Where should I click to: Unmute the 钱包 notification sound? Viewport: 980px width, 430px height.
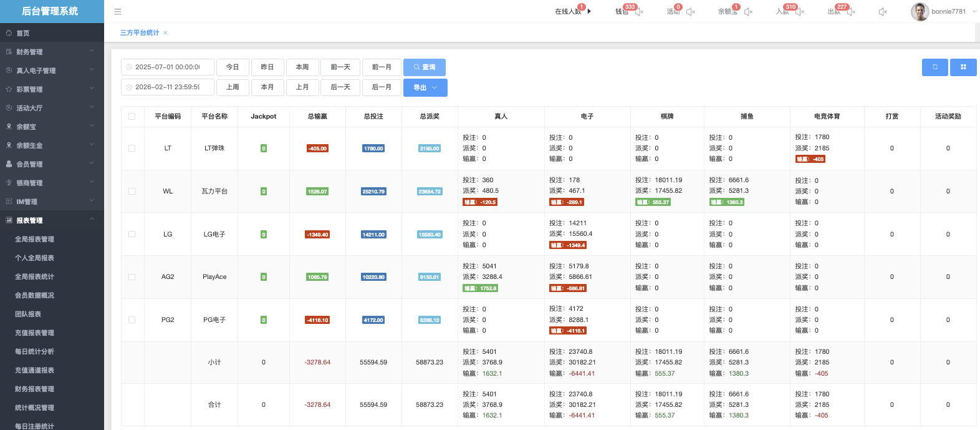639,12
